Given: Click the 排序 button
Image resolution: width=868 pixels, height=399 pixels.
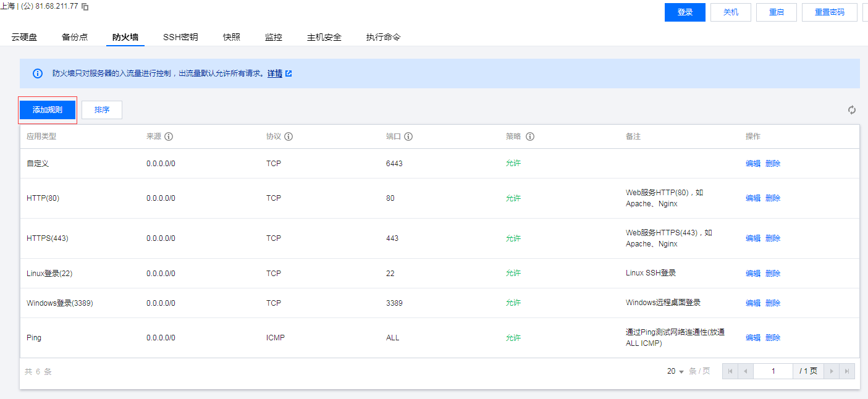Looking at the screenshot, I should pyautogui.click(x=102, y=110).
